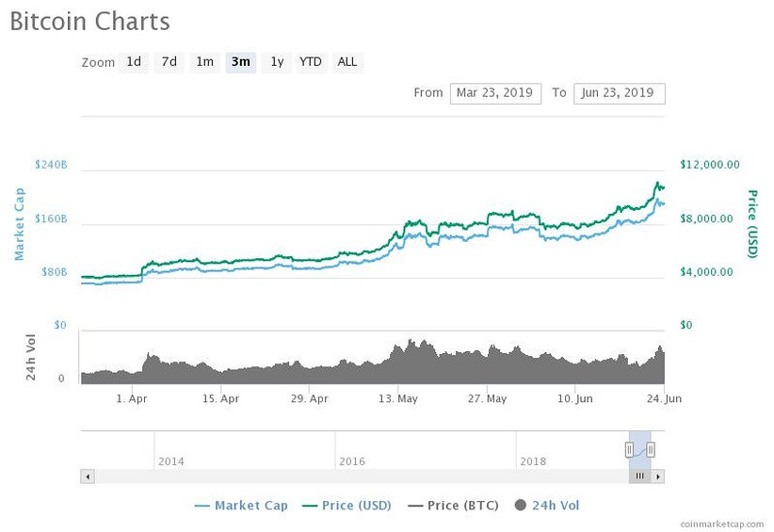This screenshot has width=774, height=532.
Task: Show the Price (BTC) series via legend
Action: [x=453, y=506]
